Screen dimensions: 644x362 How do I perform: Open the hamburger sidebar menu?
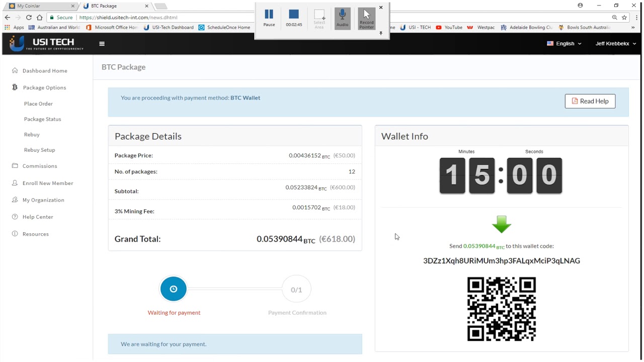pos(102,44)
